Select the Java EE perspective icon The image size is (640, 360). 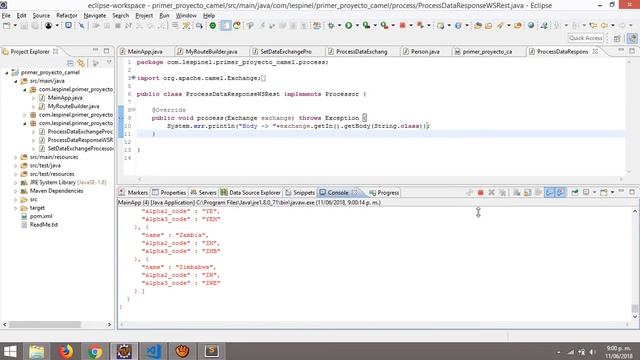632,38
